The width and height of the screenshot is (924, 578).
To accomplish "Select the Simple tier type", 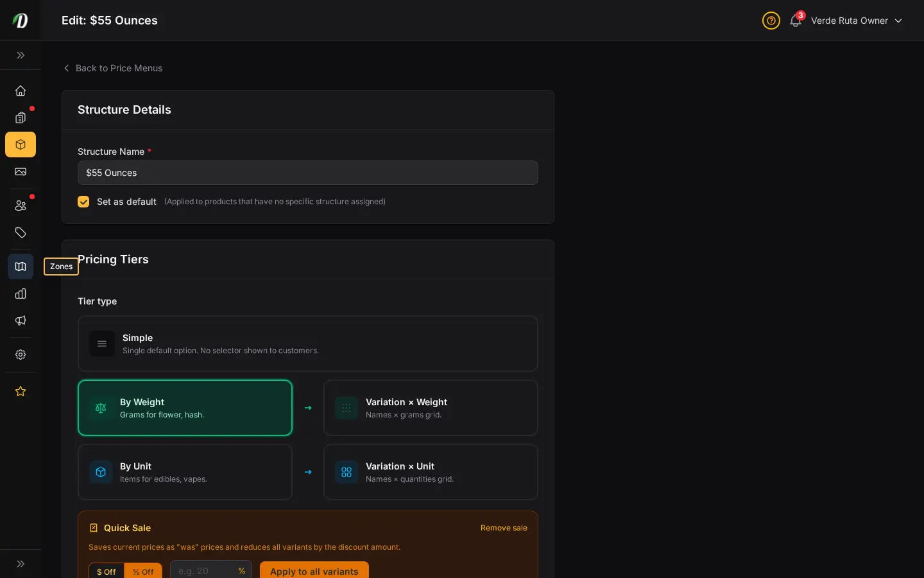I will coord(308,344).
